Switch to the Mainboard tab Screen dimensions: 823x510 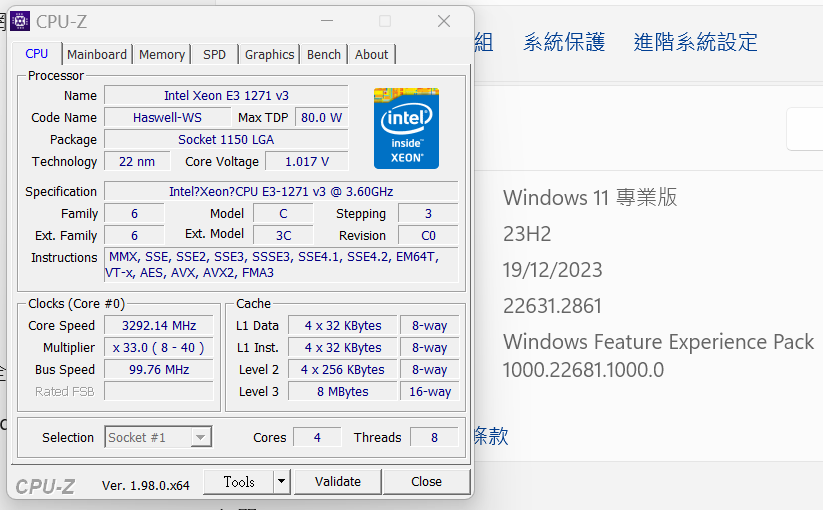click(97, 55)
